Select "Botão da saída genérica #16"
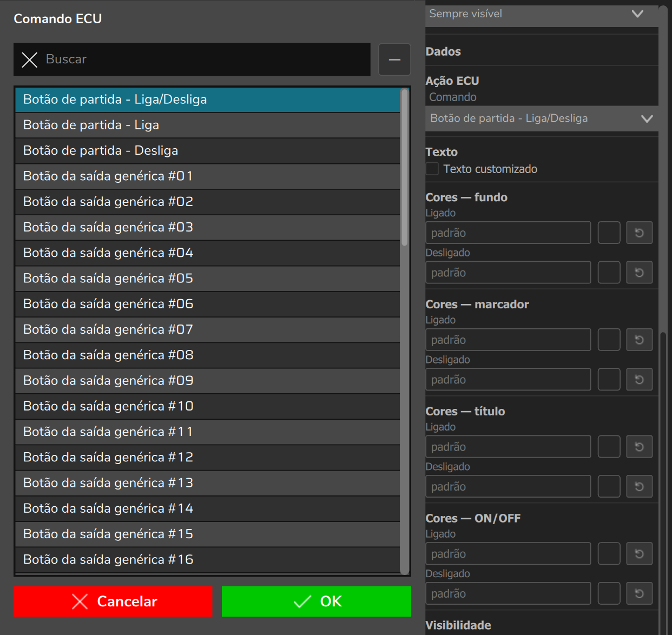 [207, 559]
